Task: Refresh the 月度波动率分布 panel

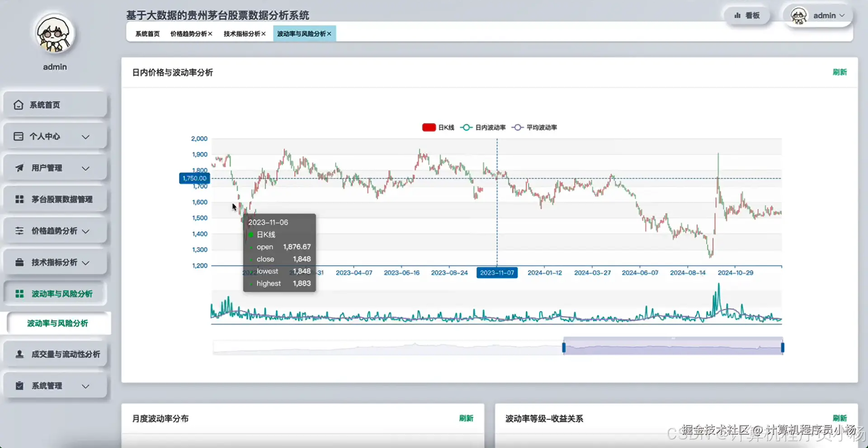Action: coord(466,418)
